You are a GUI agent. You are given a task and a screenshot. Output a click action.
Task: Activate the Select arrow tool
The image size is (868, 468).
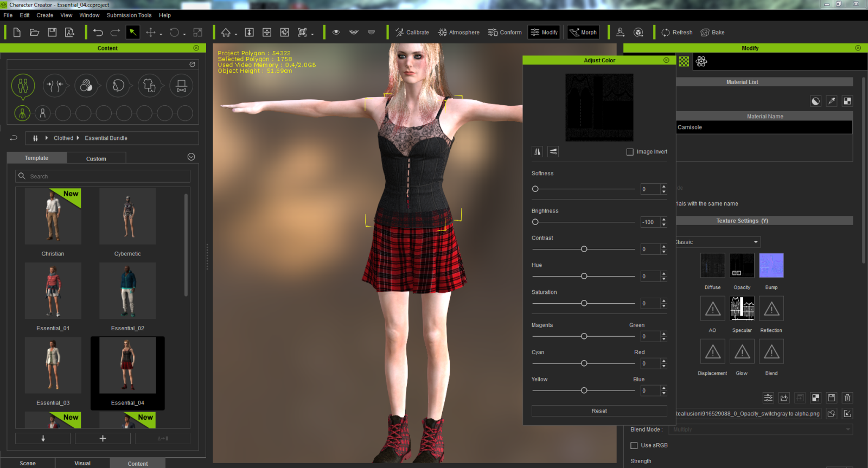[x=133, y=33]
